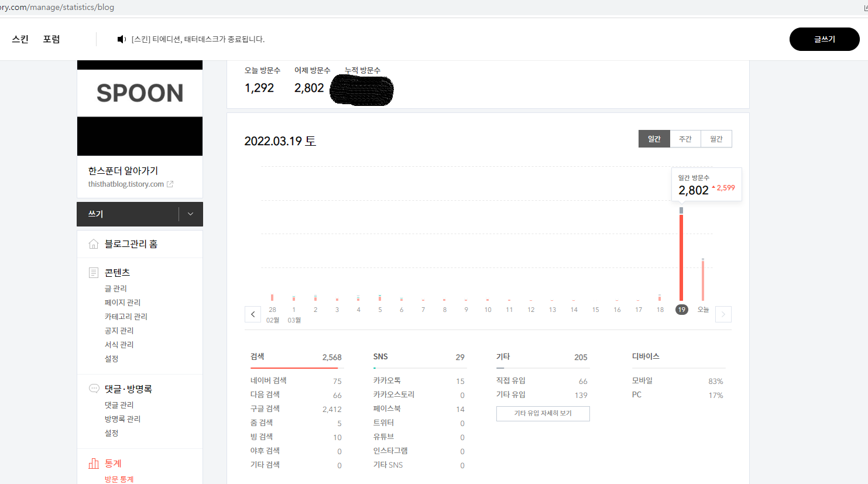Select the 19 date marker on chart
The height and width of the screenshot is (484, 868).
click(681, 310)
